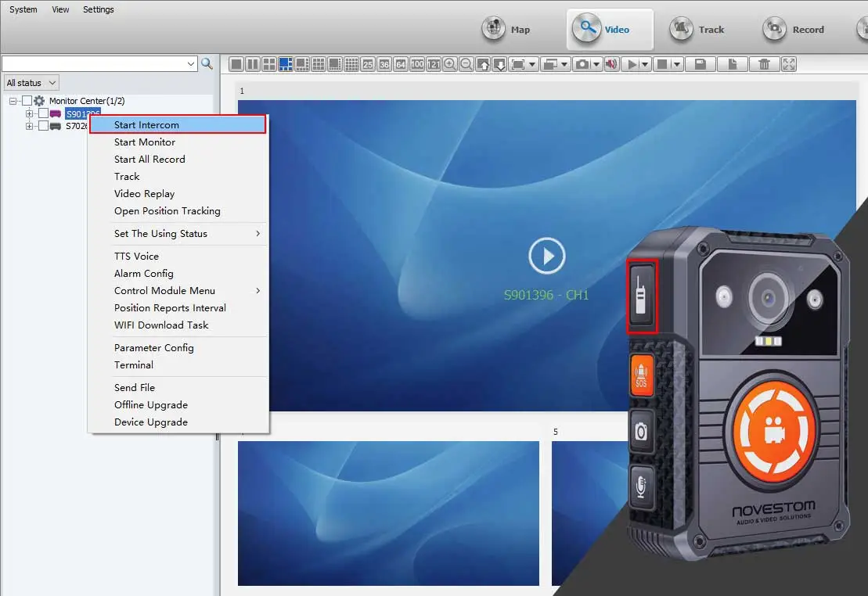Select the four-window grid layout
Viewport: 868px width, 596px height.
coord(269,64)
